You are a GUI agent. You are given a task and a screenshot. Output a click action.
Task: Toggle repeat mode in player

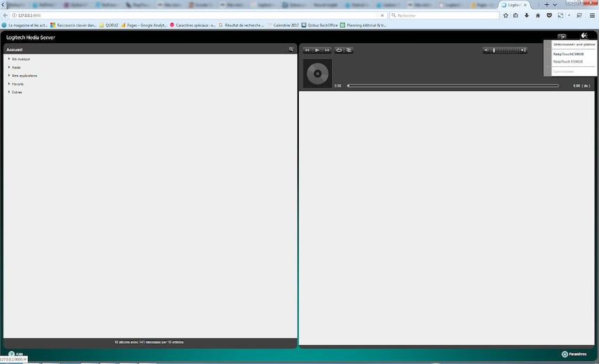pyautogui.click(x=339, y=50)
